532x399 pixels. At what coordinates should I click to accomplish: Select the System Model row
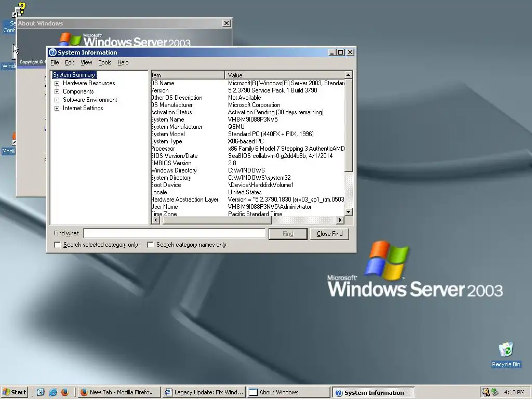point(248,134)
